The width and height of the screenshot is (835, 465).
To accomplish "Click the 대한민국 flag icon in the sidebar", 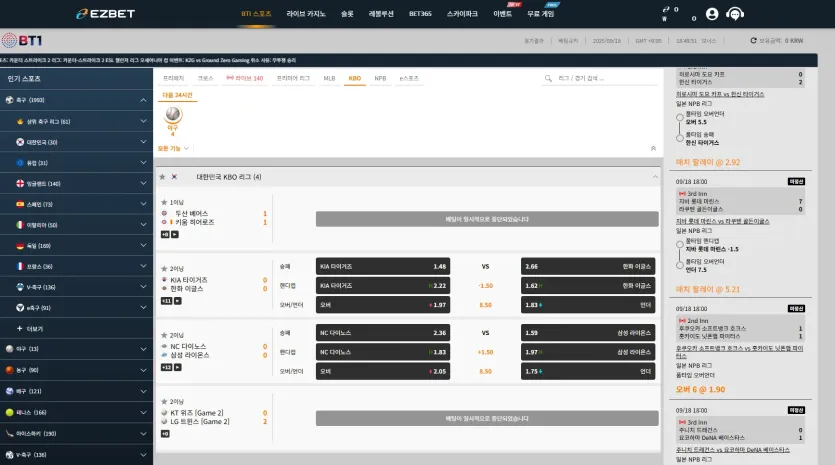I will point(20,142).
